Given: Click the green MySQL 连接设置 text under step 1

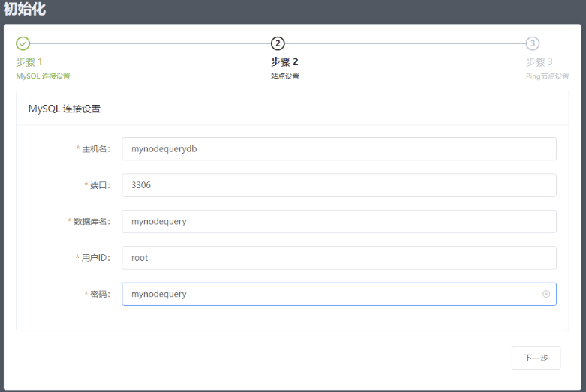Looking at the screenshot, I should 43,76.
